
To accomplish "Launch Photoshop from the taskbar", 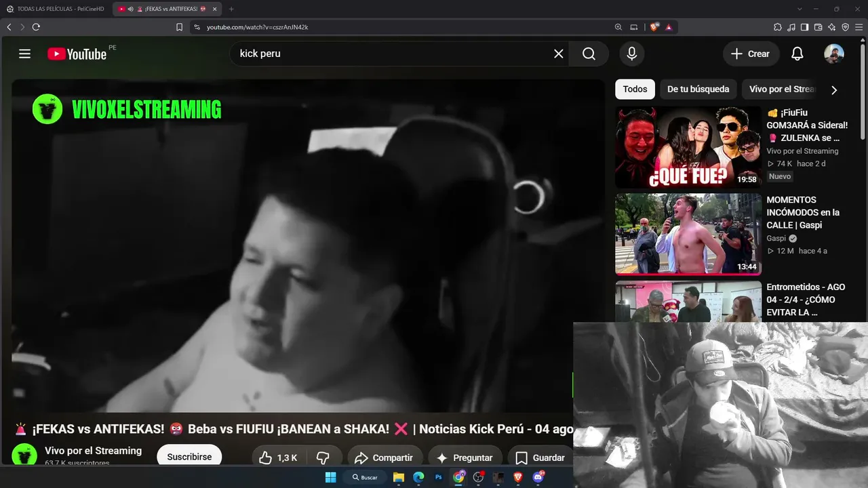I will click(439, 477).
